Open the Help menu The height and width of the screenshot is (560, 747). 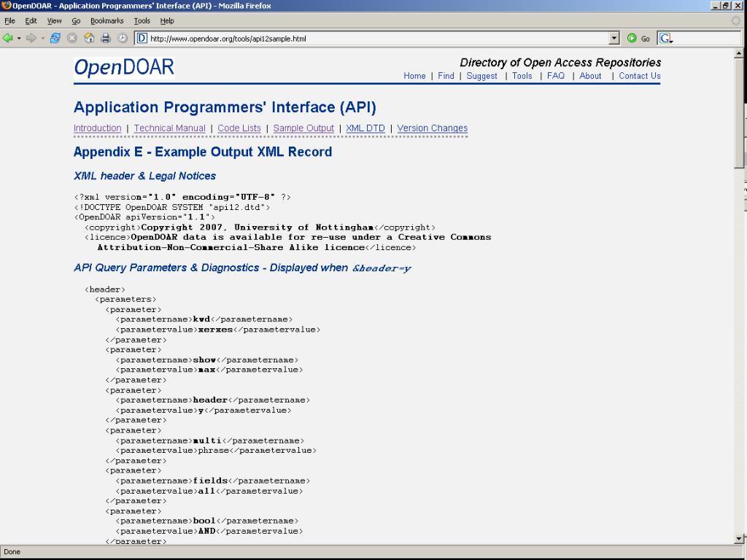coord(167,21)
